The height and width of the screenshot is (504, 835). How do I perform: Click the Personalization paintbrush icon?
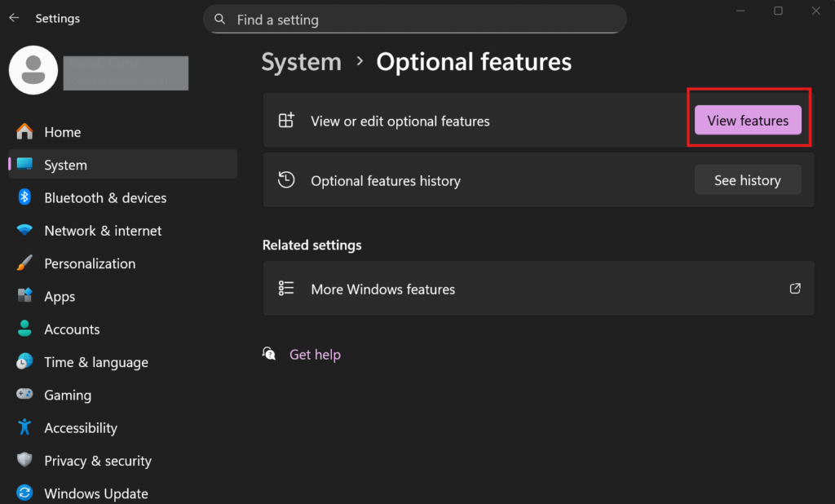[x=24, y=263]
